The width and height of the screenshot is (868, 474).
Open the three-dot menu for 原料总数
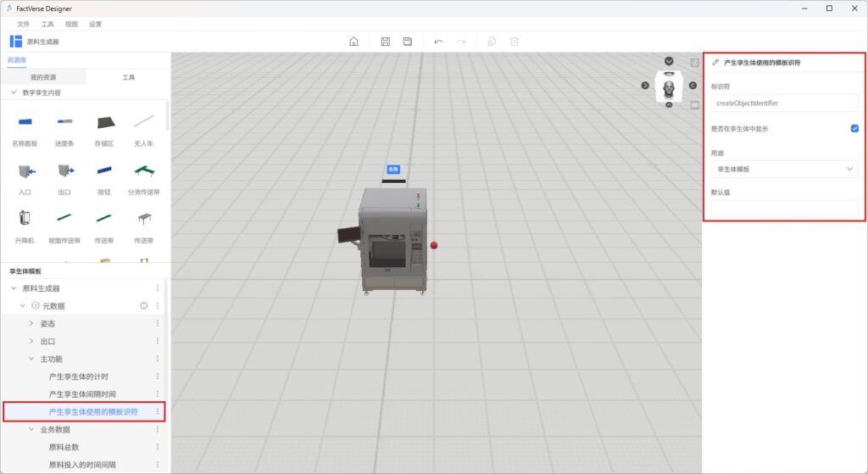coord(157,447)
